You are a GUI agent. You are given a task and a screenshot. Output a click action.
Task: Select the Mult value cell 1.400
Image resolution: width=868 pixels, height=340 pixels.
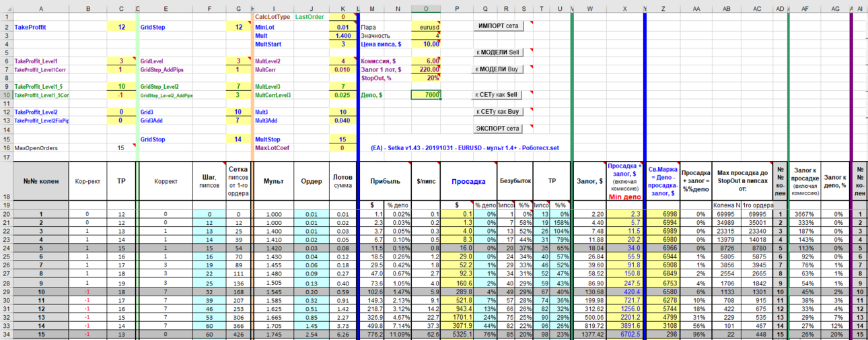pos(343,35)
